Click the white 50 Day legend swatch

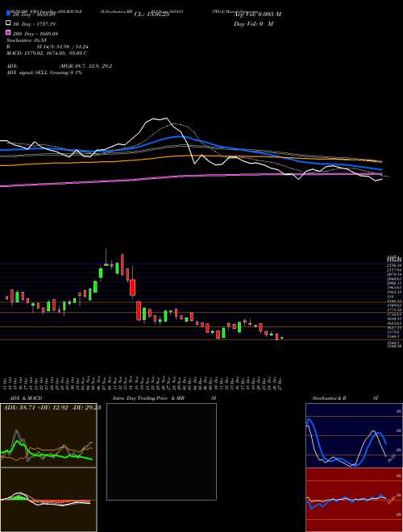coord(8,23)
